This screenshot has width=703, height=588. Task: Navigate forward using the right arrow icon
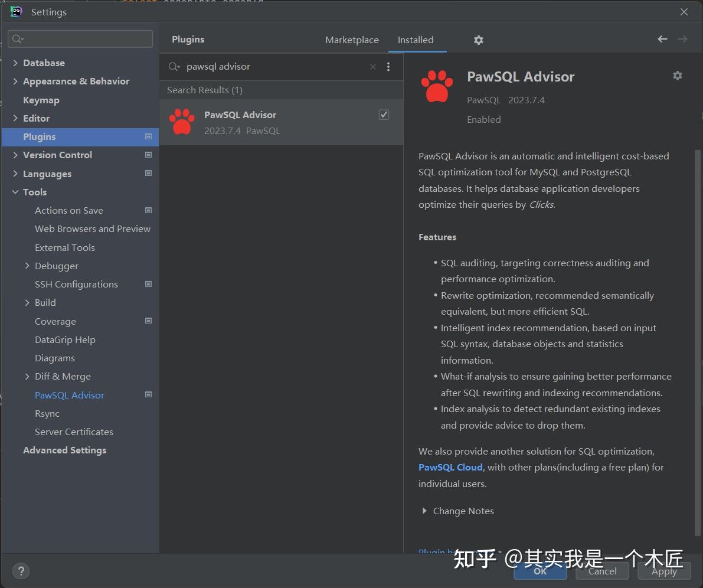pos(683,38)
